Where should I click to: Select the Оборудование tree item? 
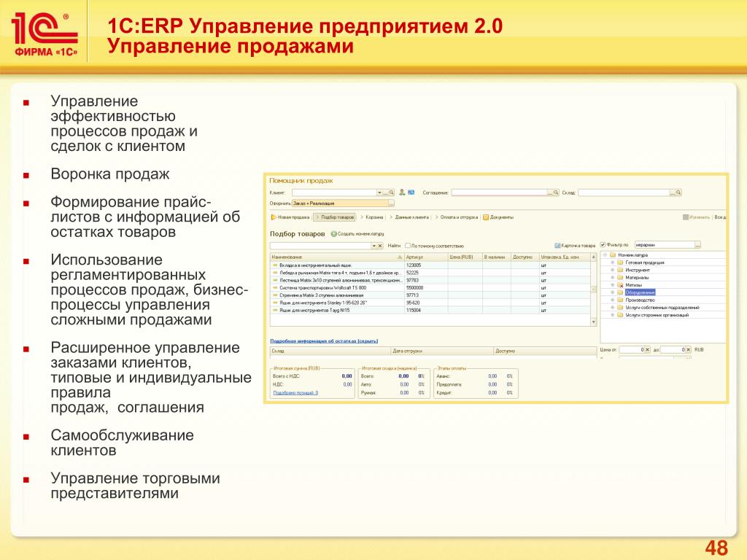tap(640, 292)
